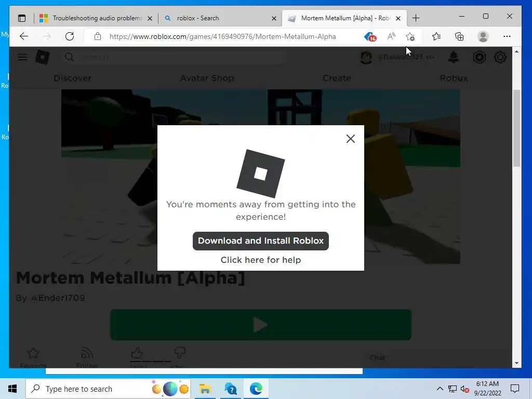Open the user avatar profile
This screenshot has width=532, height=399.
click(366, 57)
